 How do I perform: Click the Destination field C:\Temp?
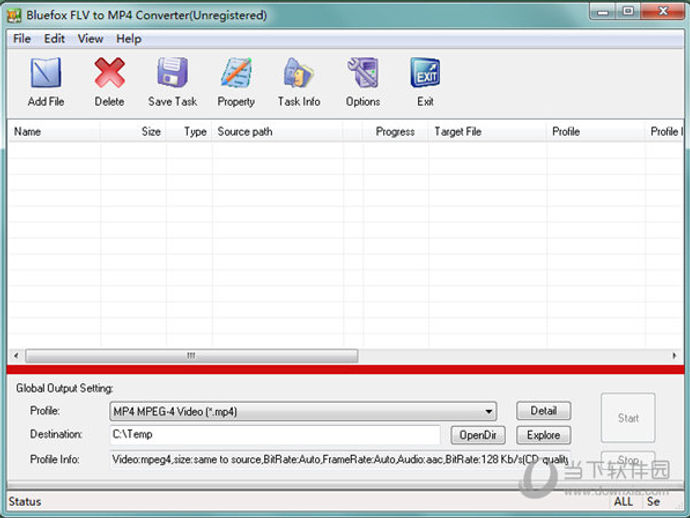click(x=275, y=434)
